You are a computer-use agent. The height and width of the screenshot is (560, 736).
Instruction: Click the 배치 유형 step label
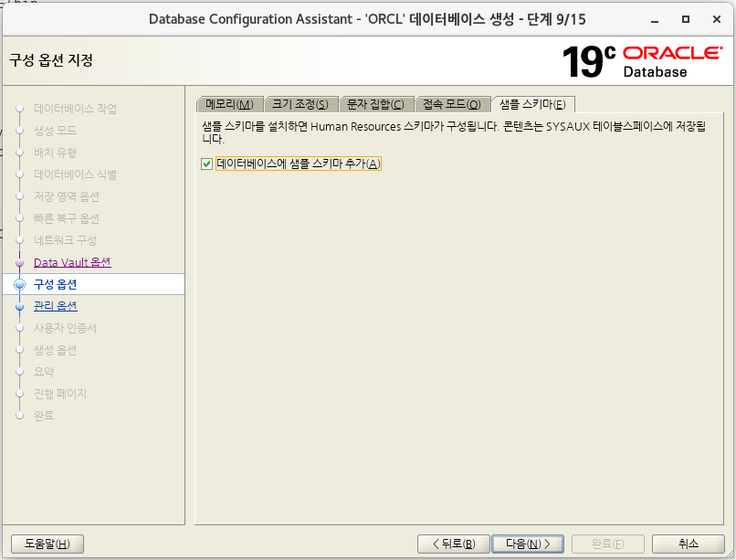pos(55,153)
